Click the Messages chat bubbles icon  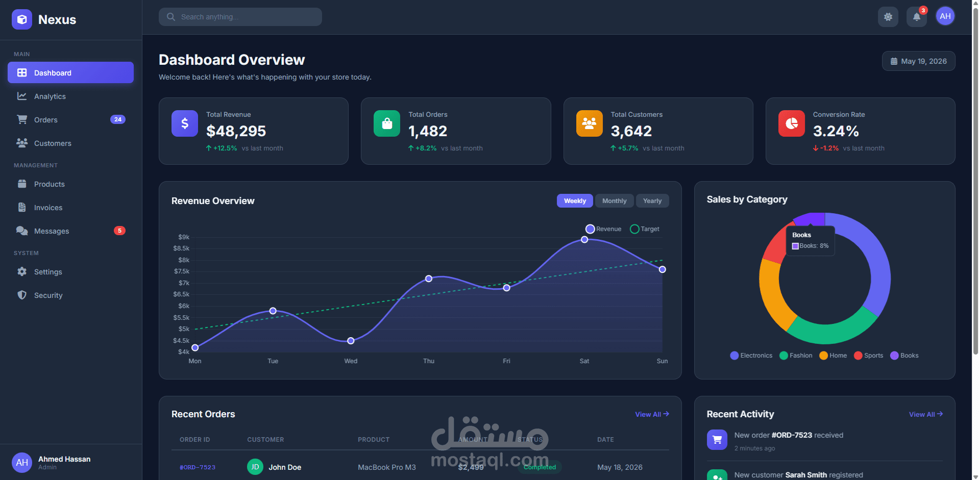[x=22, y=231]
